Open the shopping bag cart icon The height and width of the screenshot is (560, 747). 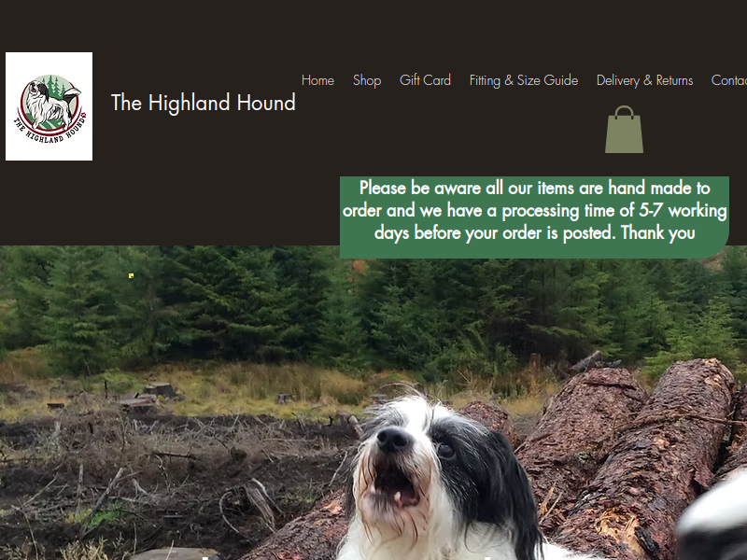[x=624, y=130]
